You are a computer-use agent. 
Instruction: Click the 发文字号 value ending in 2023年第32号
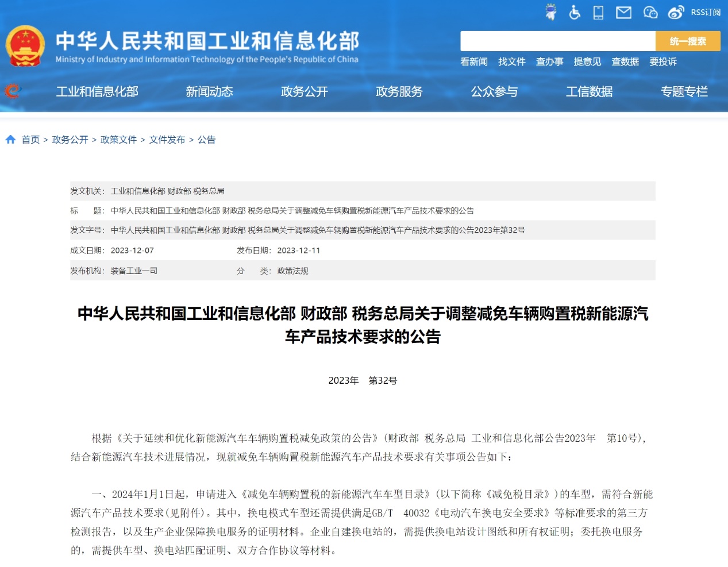click(x=318, y=230)
